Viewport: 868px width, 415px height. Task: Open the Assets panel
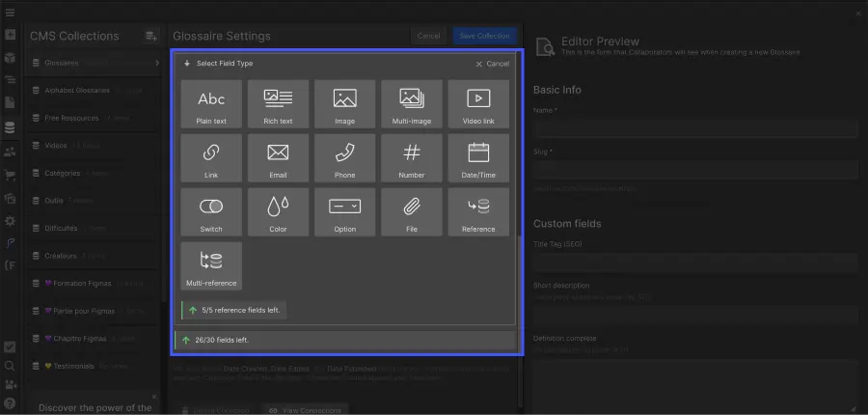pyautogui.click(x=10, y=198)
